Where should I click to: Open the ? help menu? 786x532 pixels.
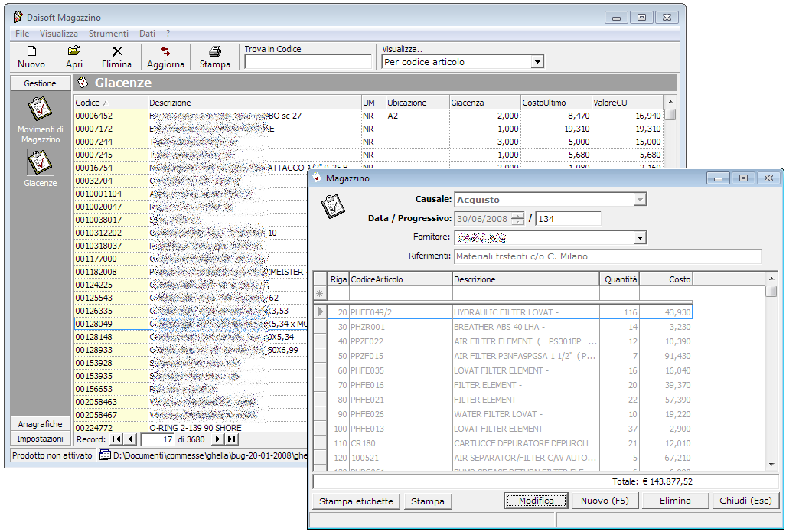click(168, 34)
